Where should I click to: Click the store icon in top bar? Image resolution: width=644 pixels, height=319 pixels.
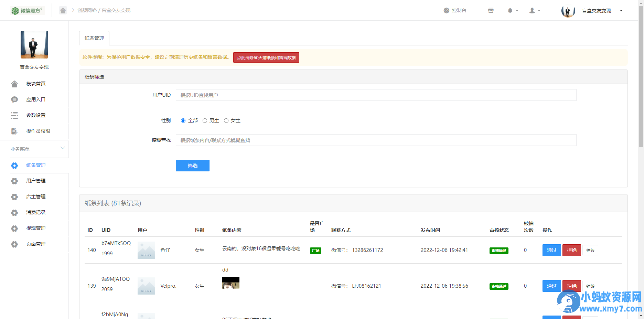coord(491,10)
